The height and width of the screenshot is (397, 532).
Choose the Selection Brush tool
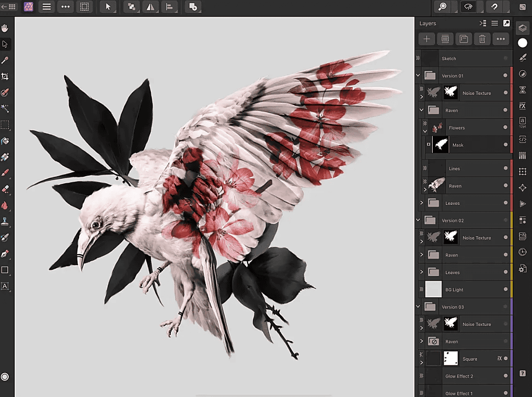[5, 92]
